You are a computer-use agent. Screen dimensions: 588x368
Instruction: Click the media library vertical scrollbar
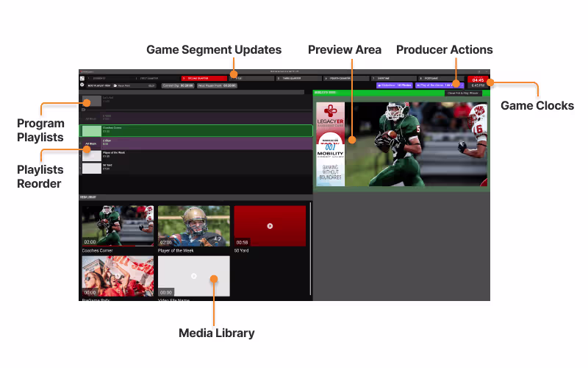click(310, 249)
